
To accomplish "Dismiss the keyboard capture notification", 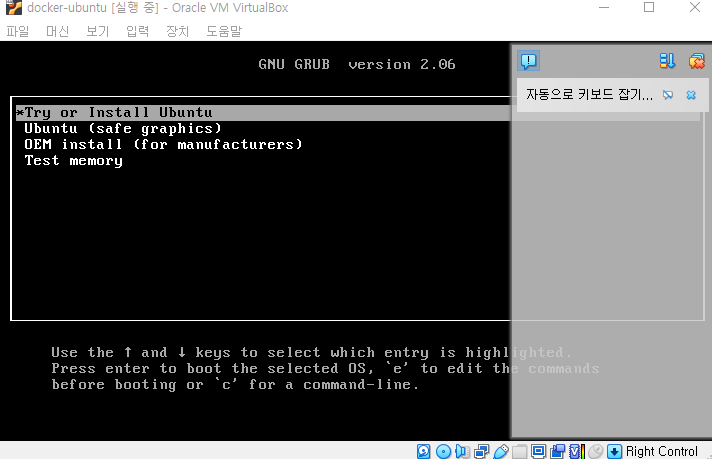I will point(691,95).
